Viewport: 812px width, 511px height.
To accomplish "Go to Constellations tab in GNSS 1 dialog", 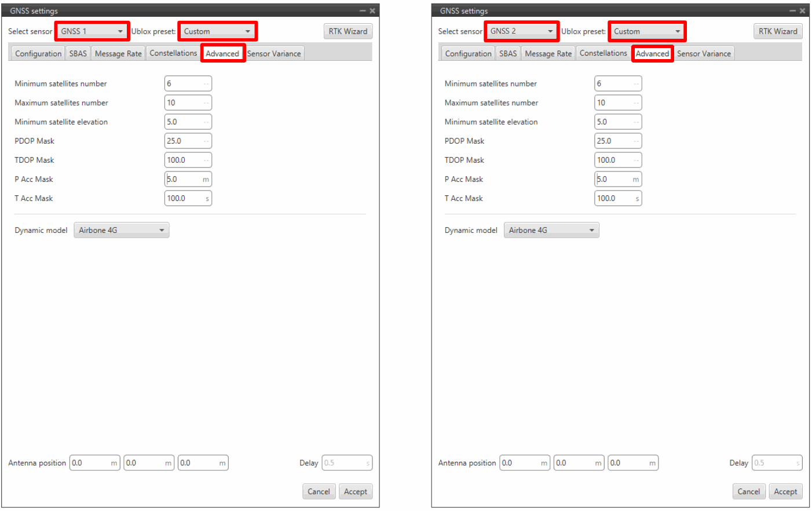I will pyautogui.click(x=173, y=53).
